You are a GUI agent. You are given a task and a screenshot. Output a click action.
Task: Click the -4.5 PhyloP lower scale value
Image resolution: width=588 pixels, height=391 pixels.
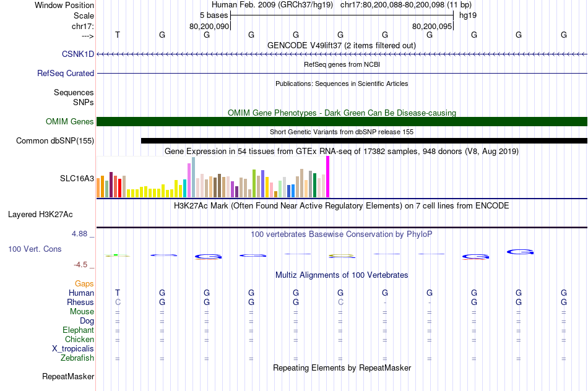80,265
